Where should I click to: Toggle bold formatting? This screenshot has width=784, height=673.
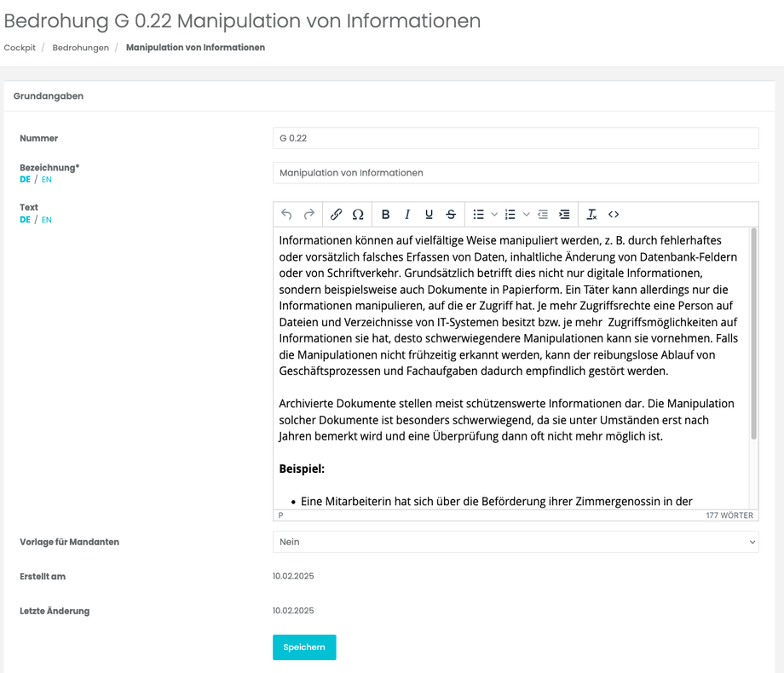(x=385, y=215)
